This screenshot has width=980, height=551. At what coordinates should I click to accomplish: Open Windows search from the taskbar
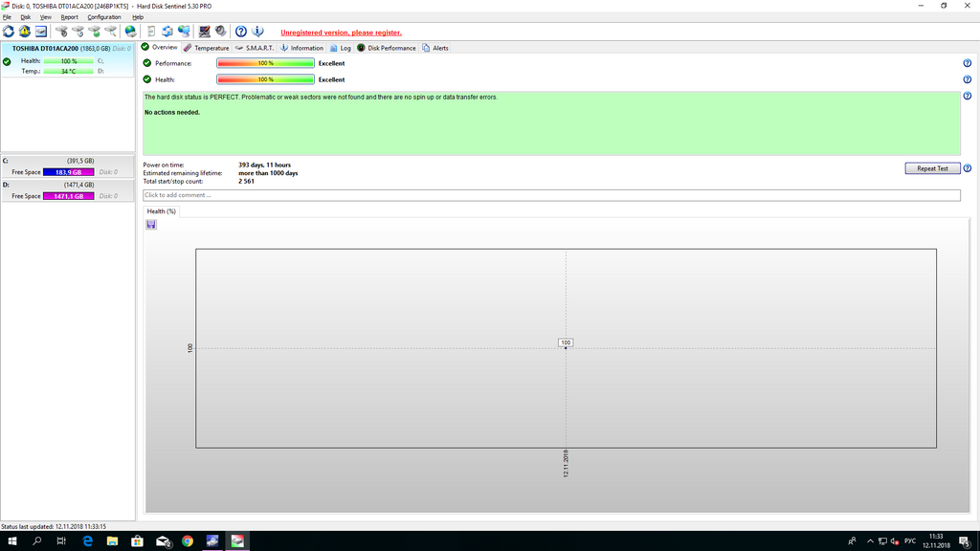[37, 541]
